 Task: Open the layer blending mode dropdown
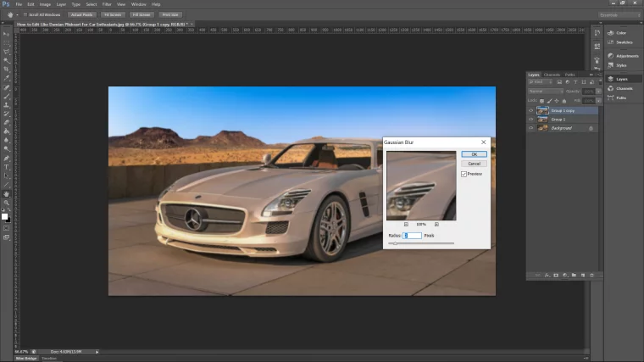point(546,92)
